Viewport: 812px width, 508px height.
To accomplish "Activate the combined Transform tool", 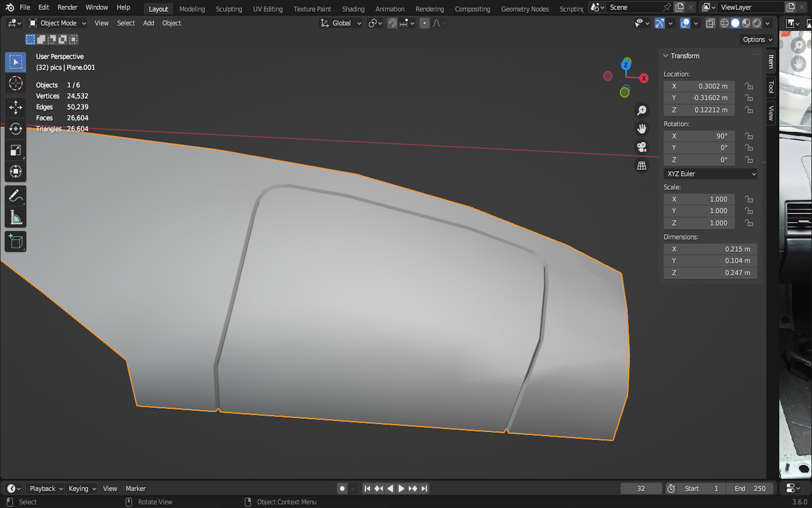I will point(15,172).
